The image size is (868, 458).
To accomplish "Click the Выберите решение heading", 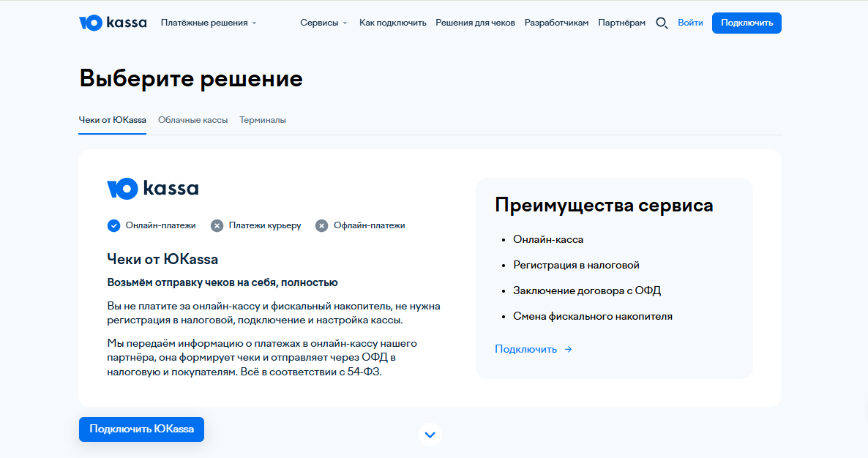I will (x=191, y=78).
